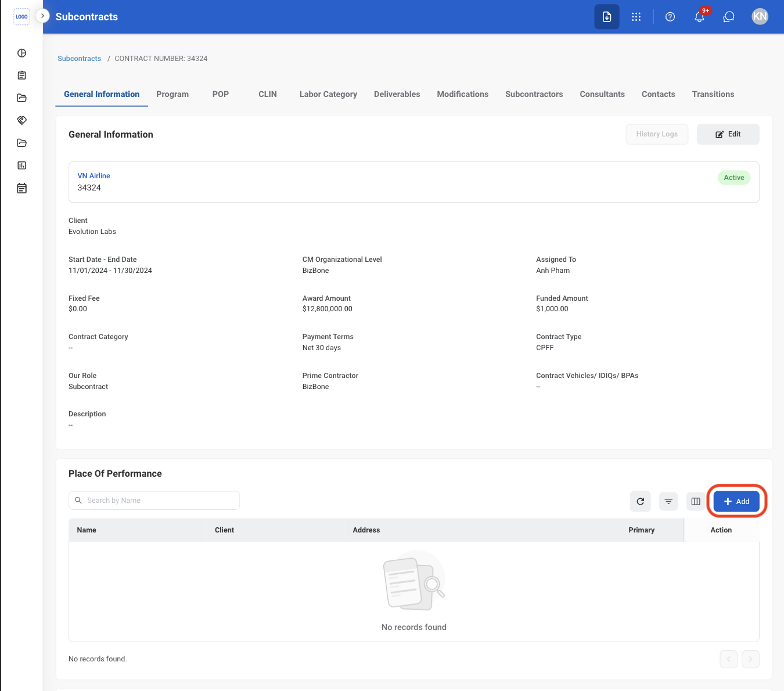
Task: Open the Subcontractors tab
Action: click(x=534, y=94)
